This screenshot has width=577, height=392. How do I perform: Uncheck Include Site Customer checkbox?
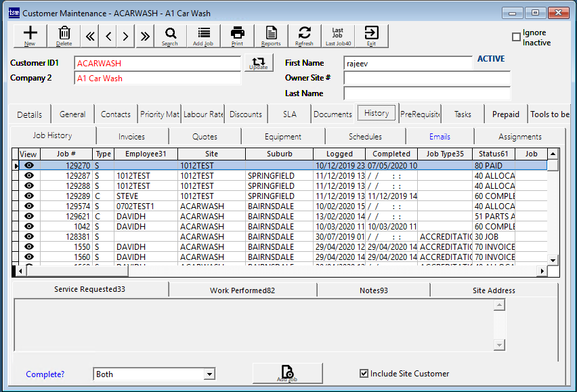click(364, 374)
